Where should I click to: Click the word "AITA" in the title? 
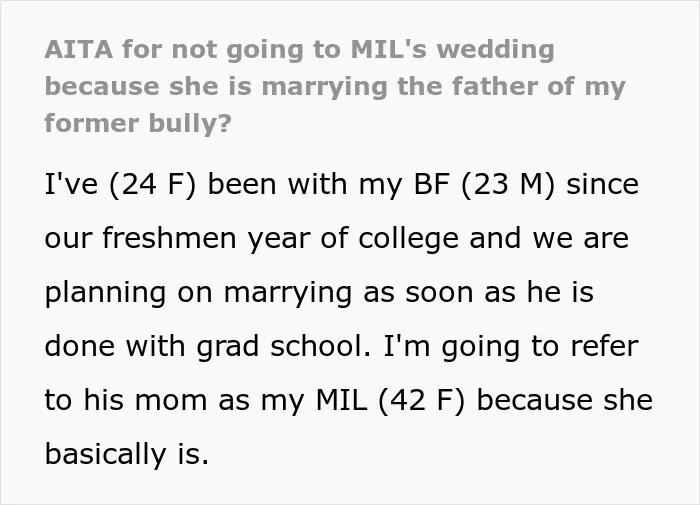click(x=79, y=49)
